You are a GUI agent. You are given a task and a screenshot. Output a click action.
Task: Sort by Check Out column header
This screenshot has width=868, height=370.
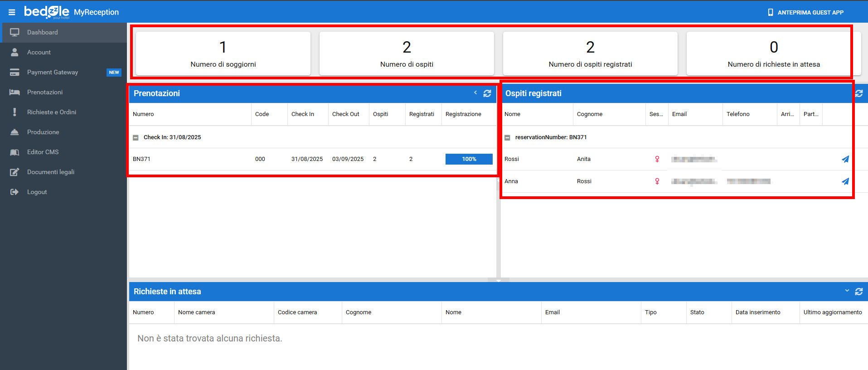coord(346,114)
